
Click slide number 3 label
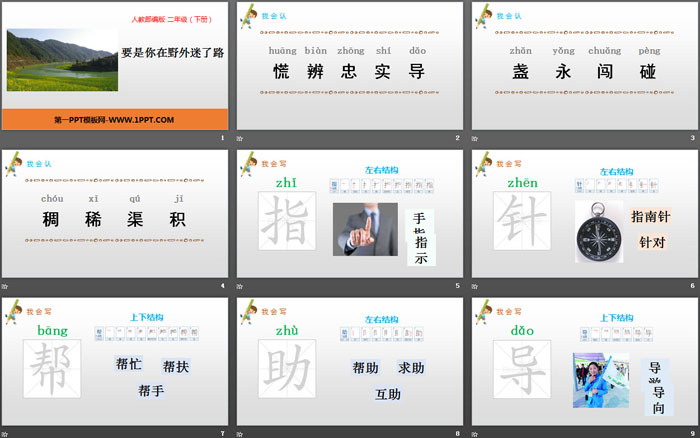click(692, 138)
